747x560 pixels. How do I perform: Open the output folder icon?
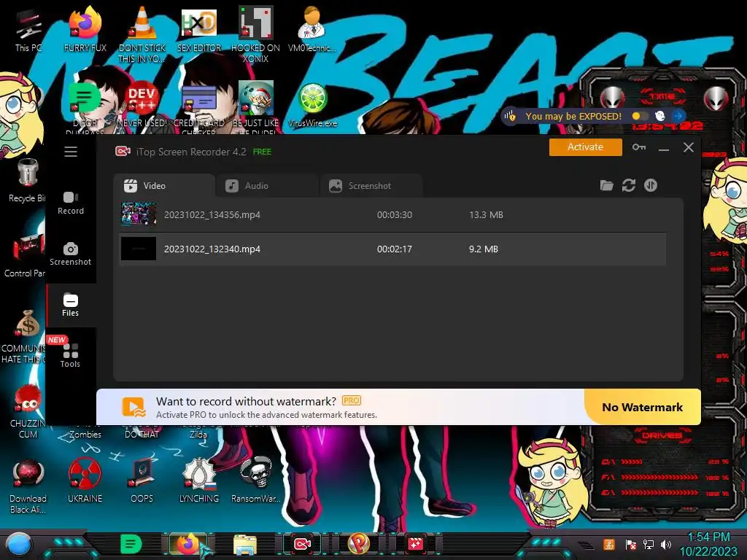pos(606,185)
